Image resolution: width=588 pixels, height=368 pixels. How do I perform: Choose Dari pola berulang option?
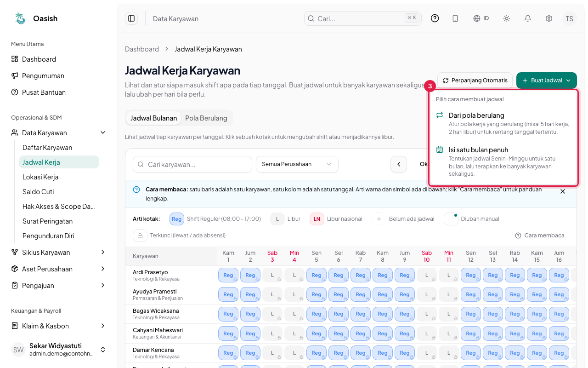click(x=503, y=123)
